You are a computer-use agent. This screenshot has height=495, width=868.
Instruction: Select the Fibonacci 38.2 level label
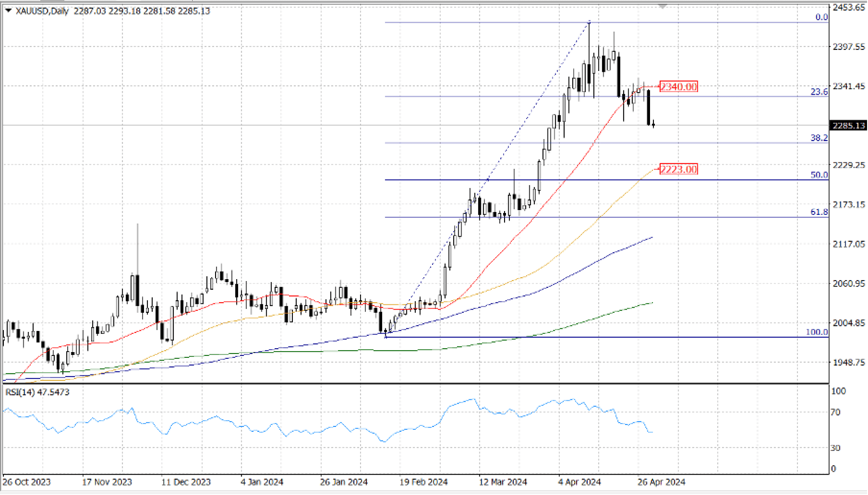[819, 138]
